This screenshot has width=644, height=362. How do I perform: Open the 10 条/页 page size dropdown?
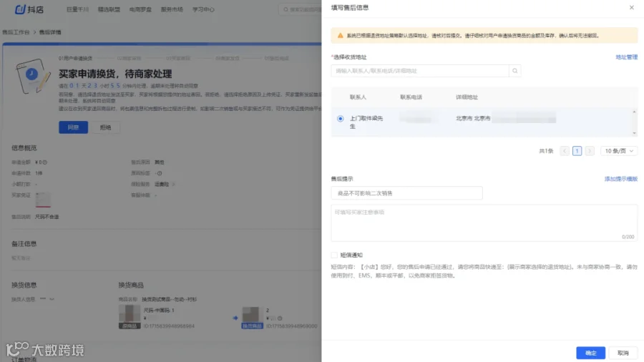(618, 151)
